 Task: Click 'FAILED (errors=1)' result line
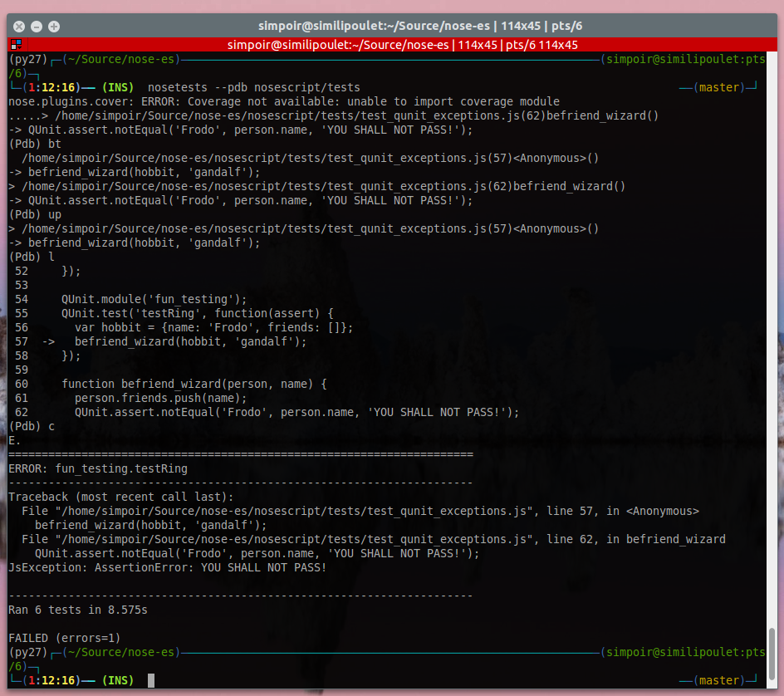tap(65, 639)
